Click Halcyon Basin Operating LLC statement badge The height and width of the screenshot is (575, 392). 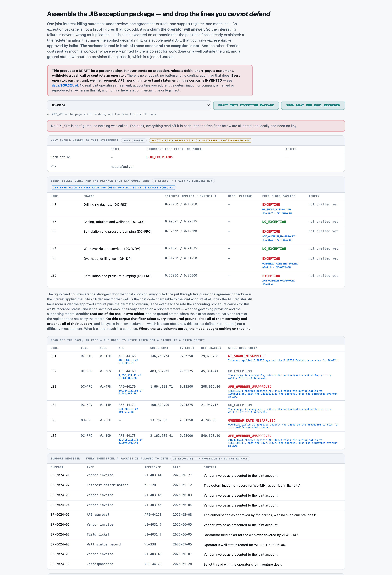pyautogui.click(x=200, y=140)
